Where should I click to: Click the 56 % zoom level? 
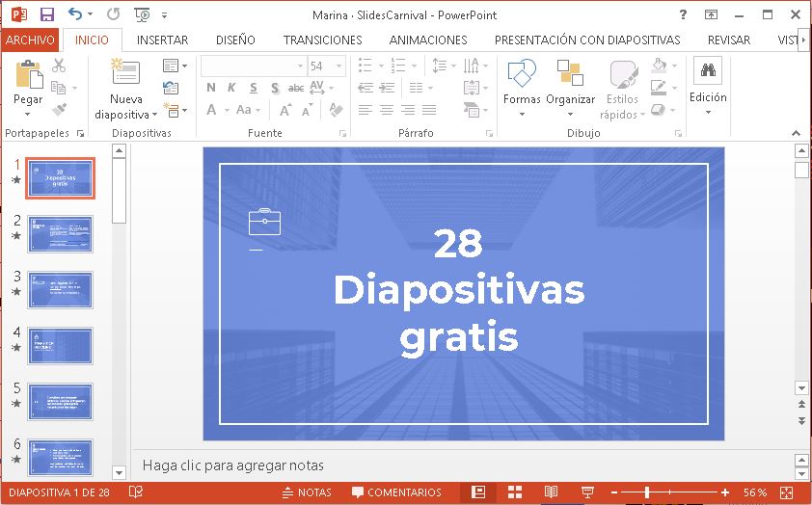(755, 492)
